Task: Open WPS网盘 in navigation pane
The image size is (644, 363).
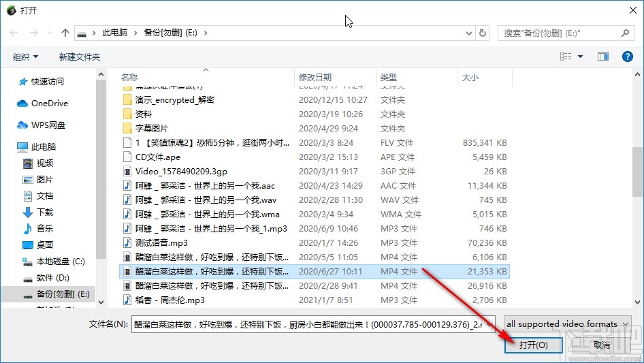Action: [x=41, y=125]
